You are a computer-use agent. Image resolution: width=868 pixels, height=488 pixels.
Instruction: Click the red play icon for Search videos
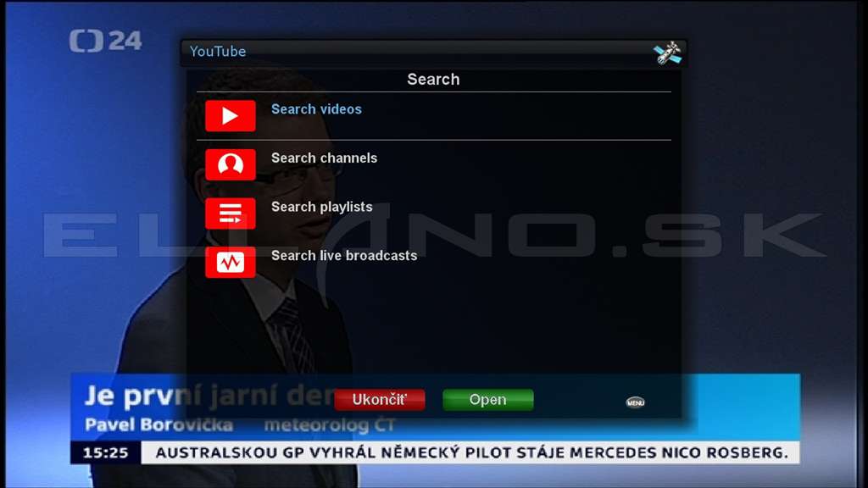click(231, 115)
